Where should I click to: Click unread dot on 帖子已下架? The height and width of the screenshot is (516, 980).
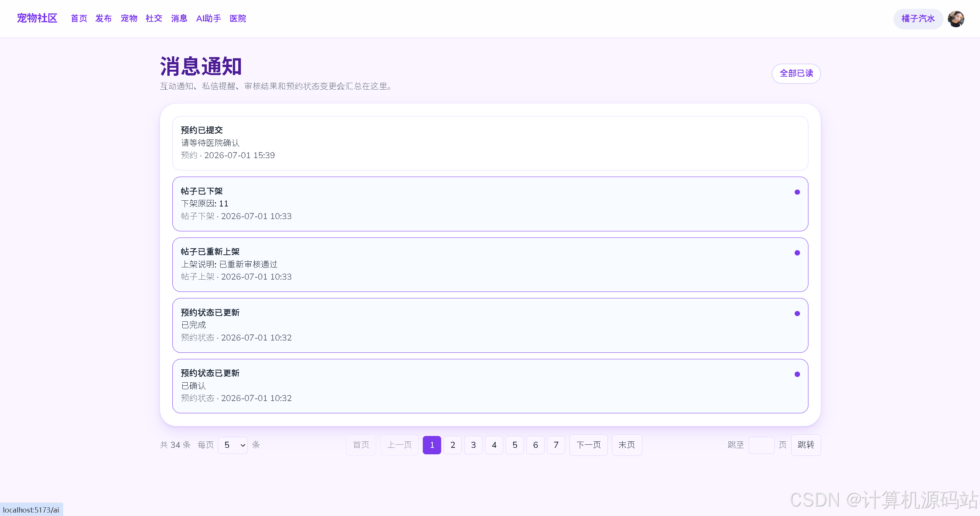[x=797, y=192]
